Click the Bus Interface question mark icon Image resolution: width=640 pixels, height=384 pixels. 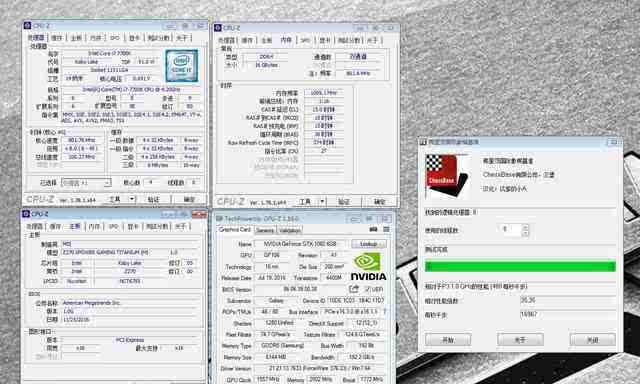coord(384,311)
